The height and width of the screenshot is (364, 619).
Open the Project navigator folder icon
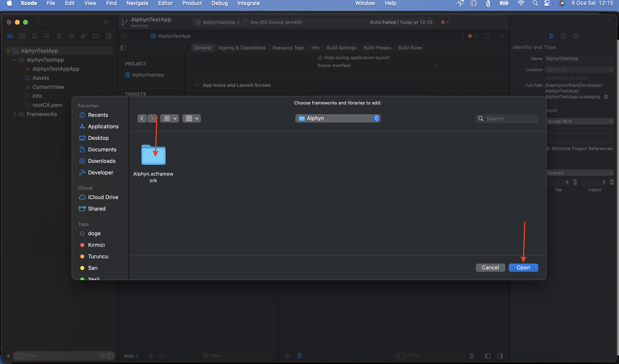(x=10, y=36)
